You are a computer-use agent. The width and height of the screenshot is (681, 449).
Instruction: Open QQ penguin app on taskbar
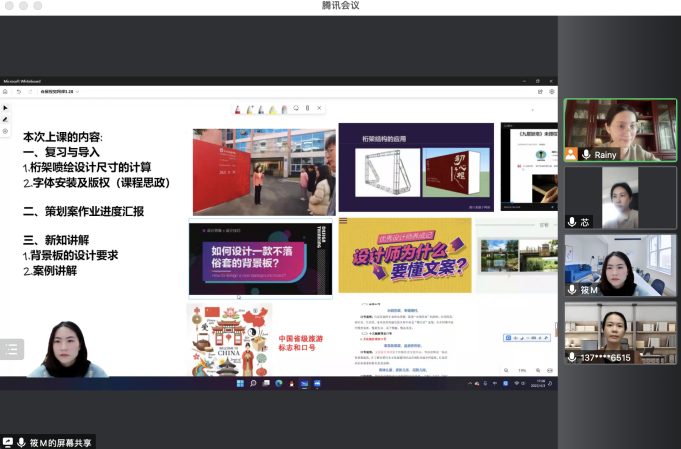coord(291,383)
